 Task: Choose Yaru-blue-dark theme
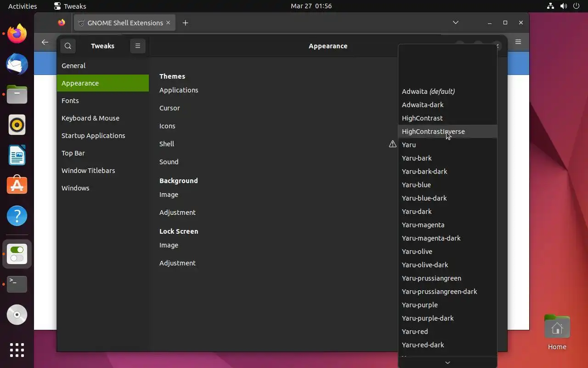[447, 198]
